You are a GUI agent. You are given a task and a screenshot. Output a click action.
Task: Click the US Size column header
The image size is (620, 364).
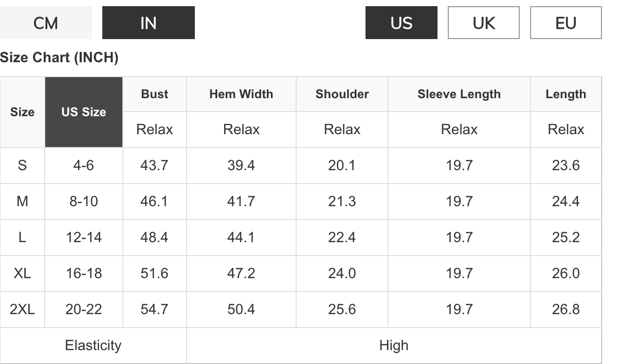84,112
